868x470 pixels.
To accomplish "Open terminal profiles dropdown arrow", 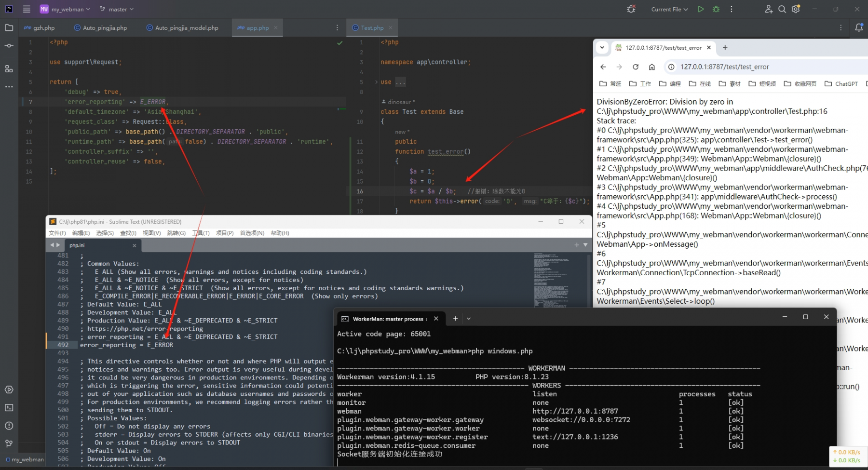I will (469, 319).
